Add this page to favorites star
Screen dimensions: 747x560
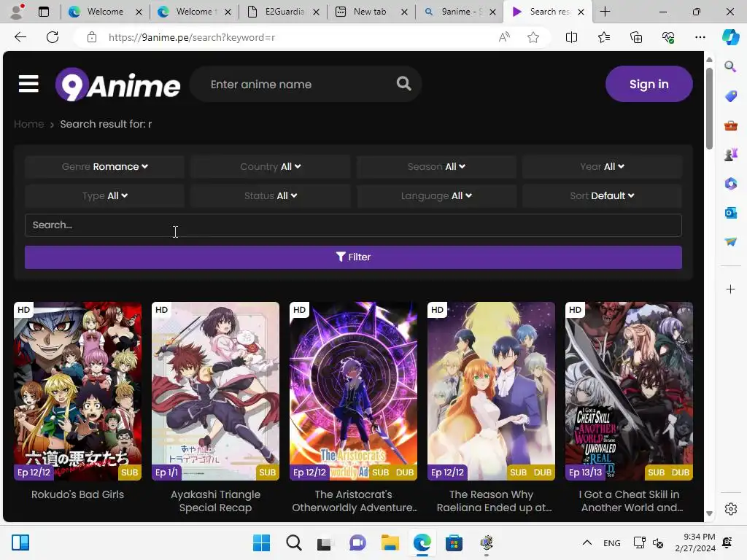click(x=533, y=37)
